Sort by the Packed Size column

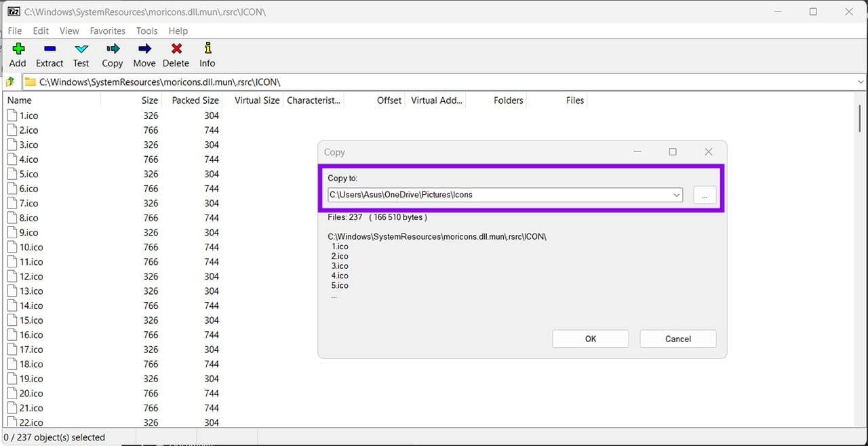tap(195, 100)
